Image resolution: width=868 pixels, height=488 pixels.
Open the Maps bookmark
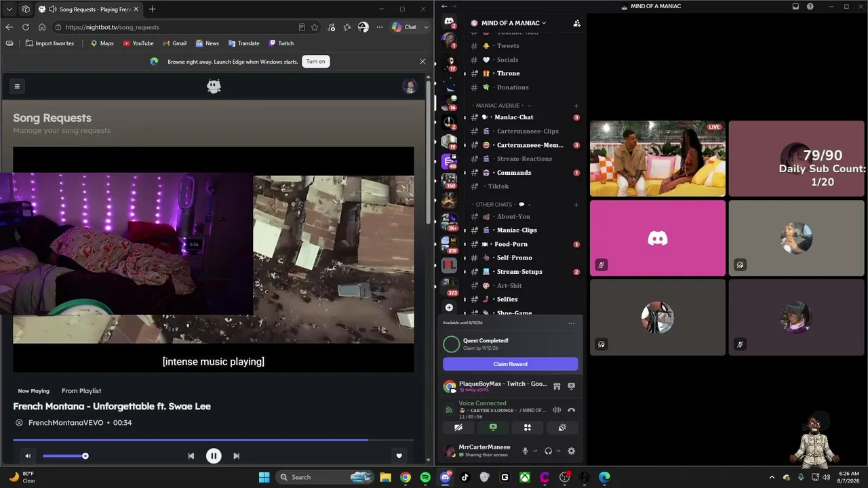102,43
